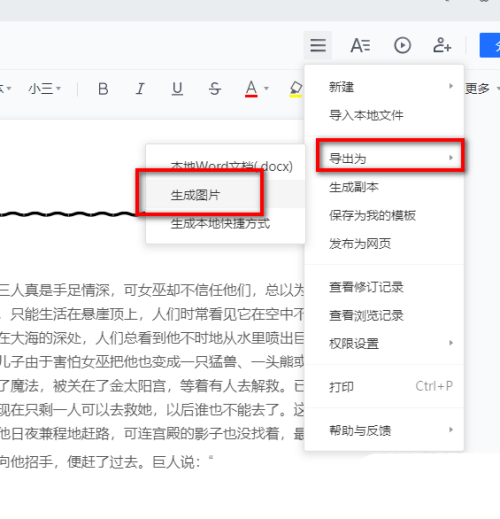
Task: Click the 权限设置 submenu arrow
Action: click(x=451, y=343)
